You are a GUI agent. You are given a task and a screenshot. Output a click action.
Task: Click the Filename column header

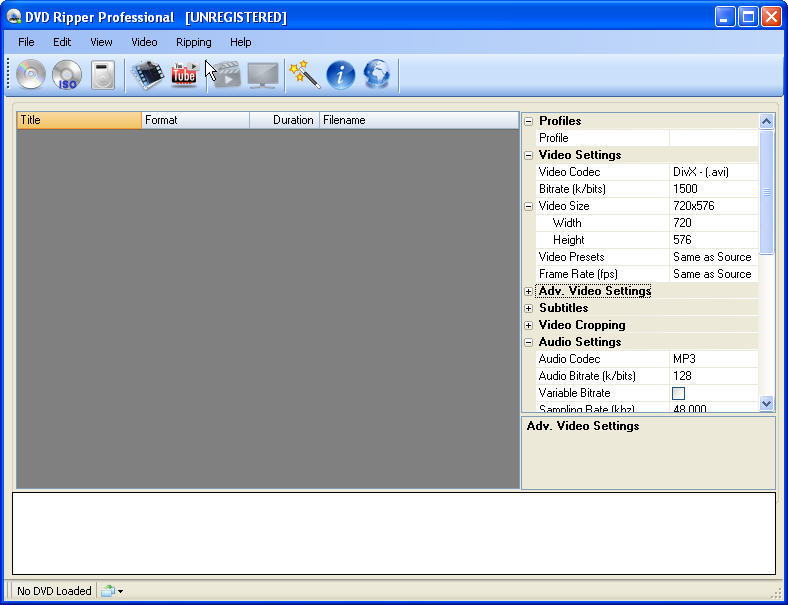419,120
